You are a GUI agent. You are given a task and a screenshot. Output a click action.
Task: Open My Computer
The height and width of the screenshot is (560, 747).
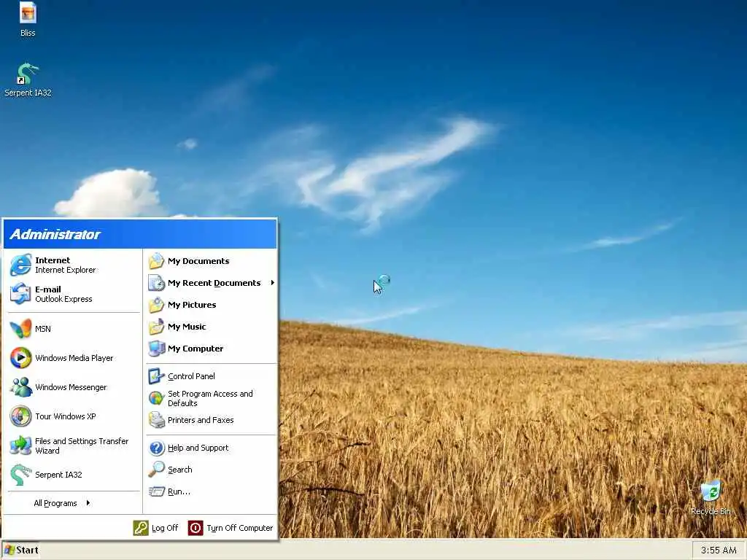click(211, 349)
